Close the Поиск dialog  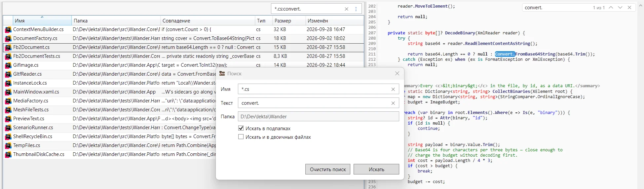click(x=397, y=73)
